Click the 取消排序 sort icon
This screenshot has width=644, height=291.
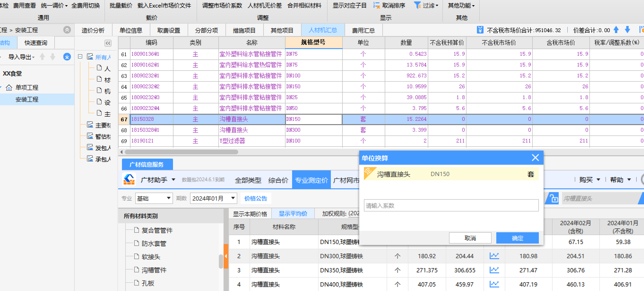376,5
